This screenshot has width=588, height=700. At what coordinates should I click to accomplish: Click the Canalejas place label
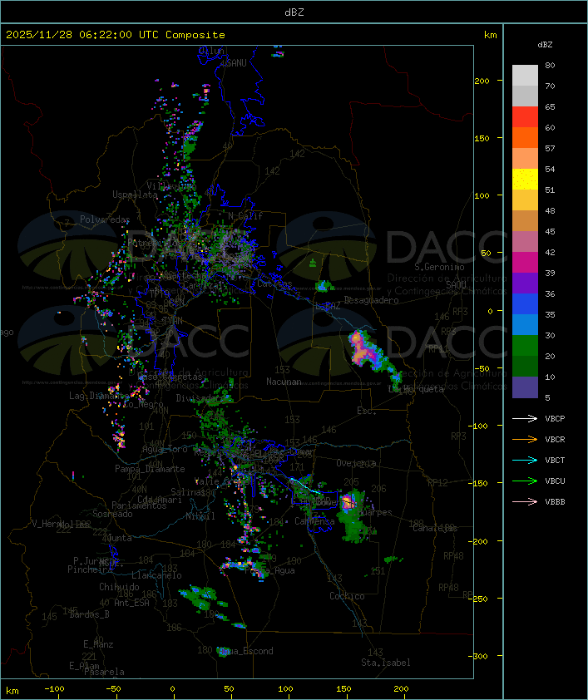tap(435, 528)
